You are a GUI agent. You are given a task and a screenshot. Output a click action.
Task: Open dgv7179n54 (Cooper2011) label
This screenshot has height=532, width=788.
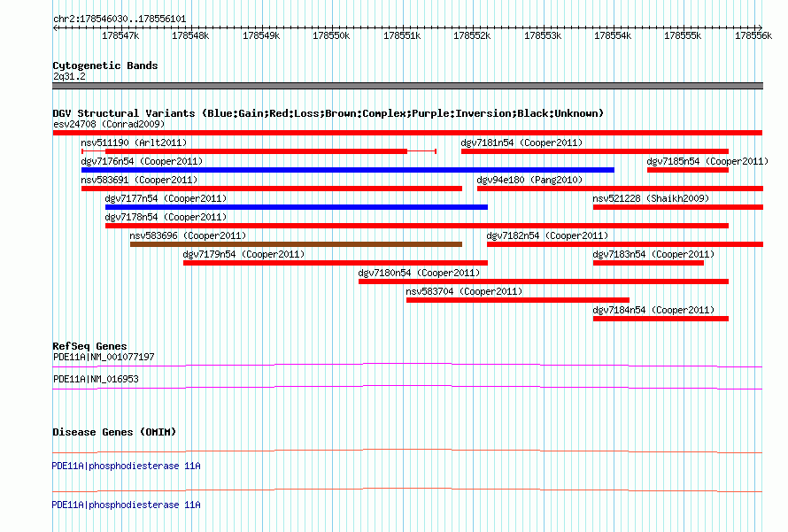pyautogui.click(x=243, y=254)
